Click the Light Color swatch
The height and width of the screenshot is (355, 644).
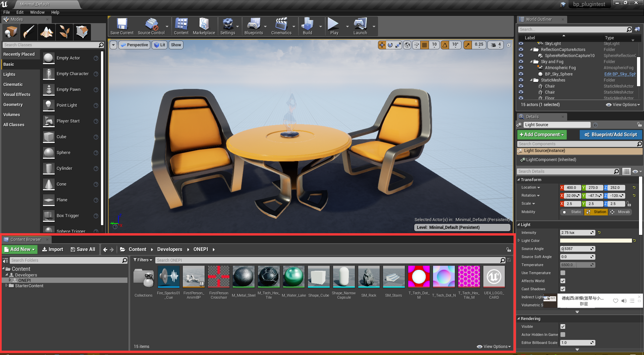(x=595, y=241)
